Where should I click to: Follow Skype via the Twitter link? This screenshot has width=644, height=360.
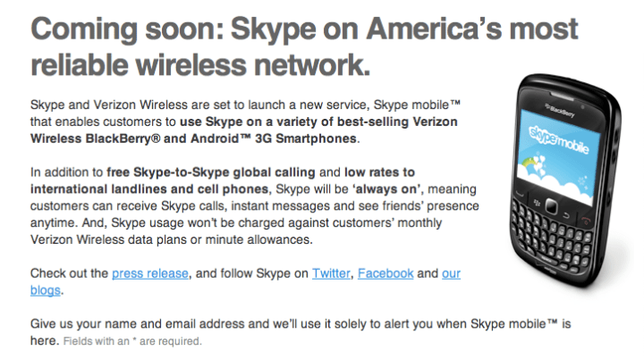330,273
